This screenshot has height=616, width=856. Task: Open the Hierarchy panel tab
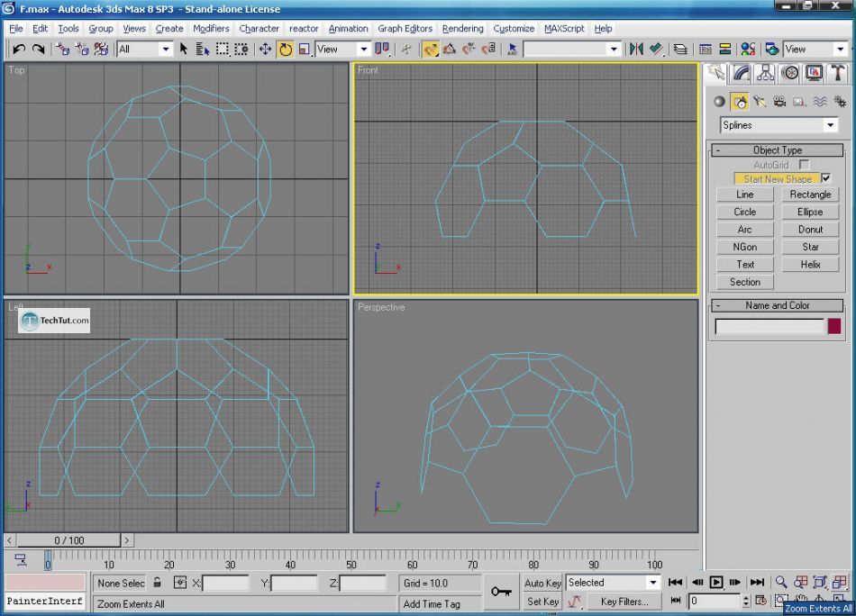point(765,73)
